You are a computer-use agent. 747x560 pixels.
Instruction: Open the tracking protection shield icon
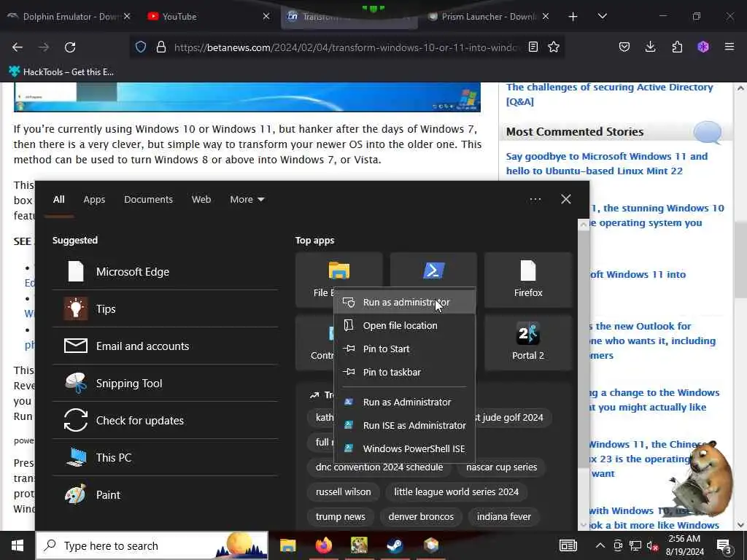[x=141, y=47]
